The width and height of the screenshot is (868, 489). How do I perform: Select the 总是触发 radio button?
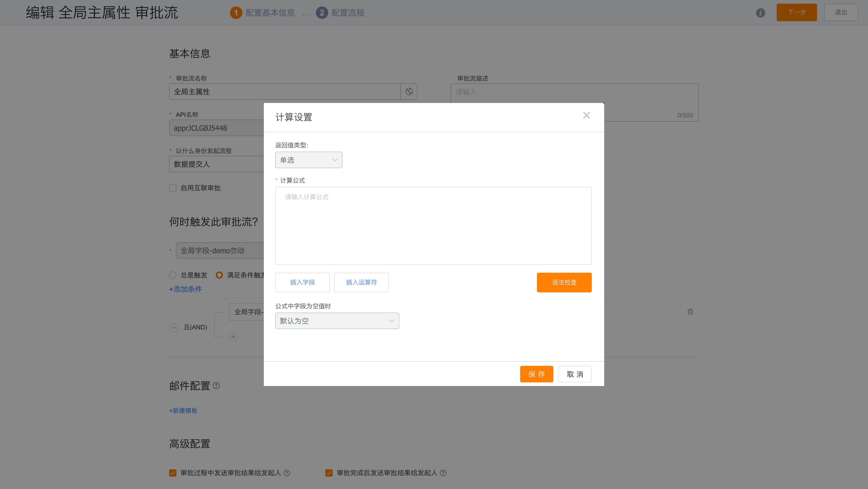click(173, 275)
